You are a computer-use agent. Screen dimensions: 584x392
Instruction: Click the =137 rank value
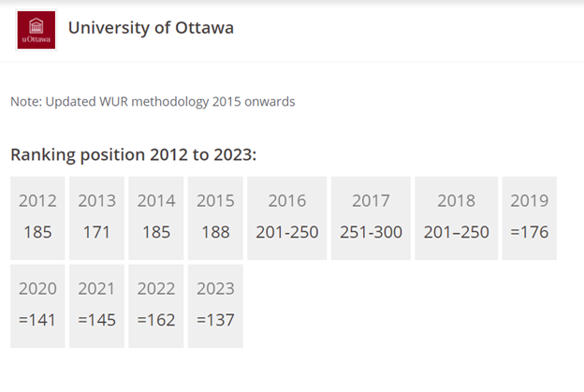point(215,320)
